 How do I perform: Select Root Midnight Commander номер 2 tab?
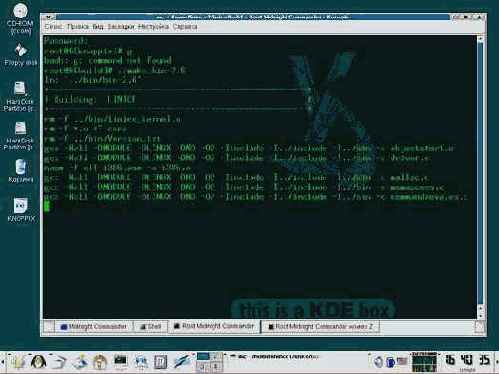point(320,327)
